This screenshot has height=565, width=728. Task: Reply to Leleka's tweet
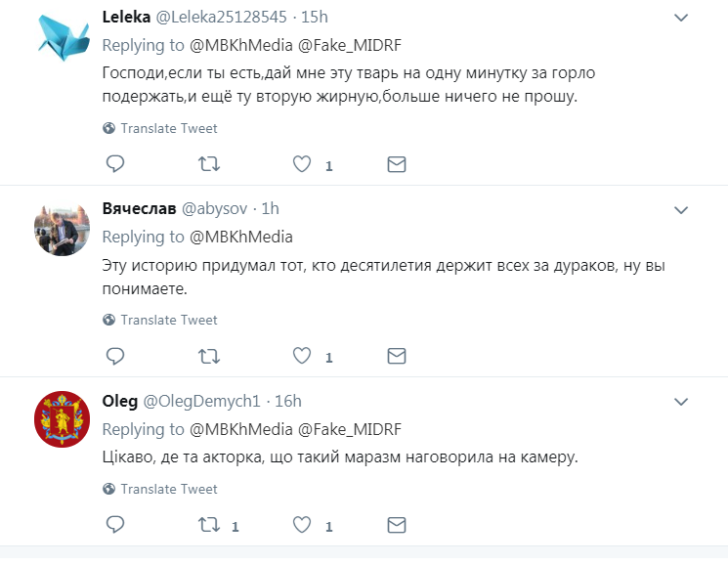click(x=115, y=164)
